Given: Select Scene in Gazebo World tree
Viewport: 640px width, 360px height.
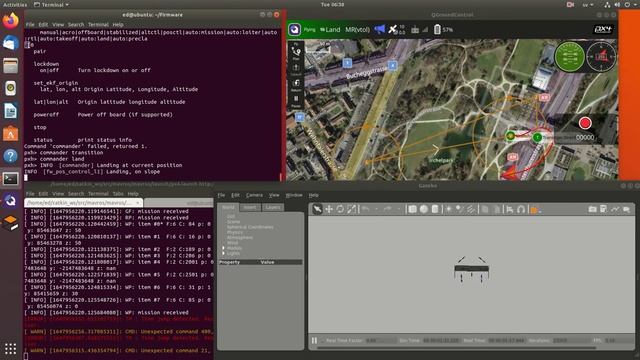Looking at the screenshot, I should click(x=233, y=222).
